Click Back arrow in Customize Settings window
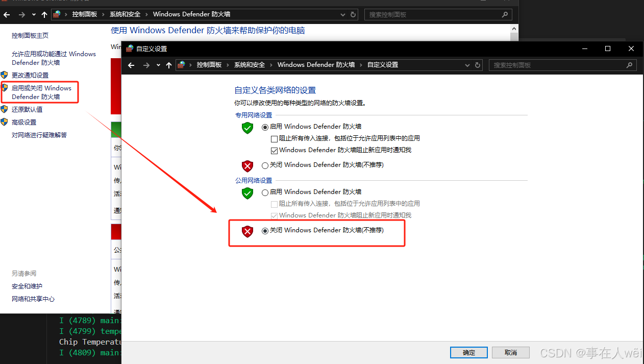The height and width of the screenshot is (364, 644). pyautogui.click(x=131, y=65)
